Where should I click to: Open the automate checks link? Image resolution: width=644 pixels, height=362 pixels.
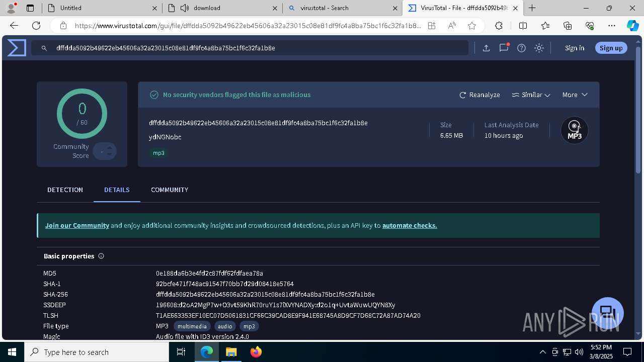(410, 225)
